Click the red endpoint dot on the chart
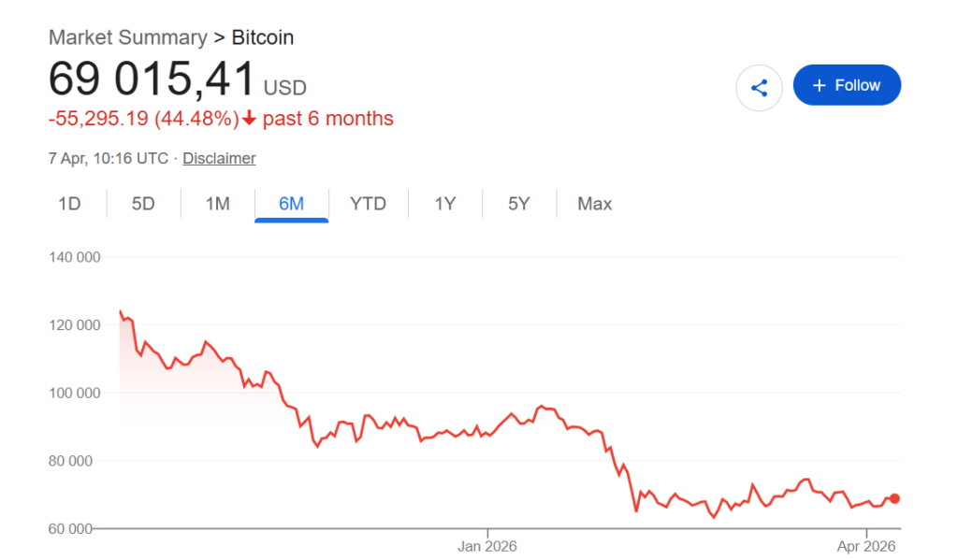Image resolution: width=958 pixels, height=560 pixels. coord(894,498)
